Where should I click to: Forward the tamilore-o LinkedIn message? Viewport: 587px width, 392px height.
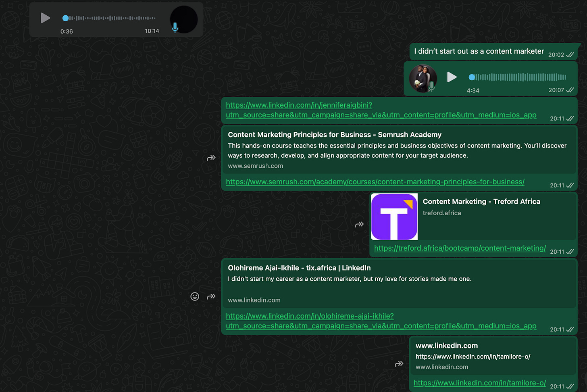click(x=399, y=364)
